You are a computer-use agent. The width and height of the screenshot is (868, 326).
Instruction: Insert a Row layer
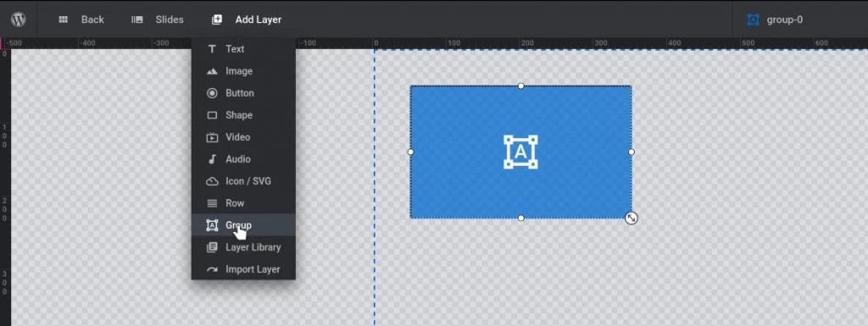click(243, 203)
